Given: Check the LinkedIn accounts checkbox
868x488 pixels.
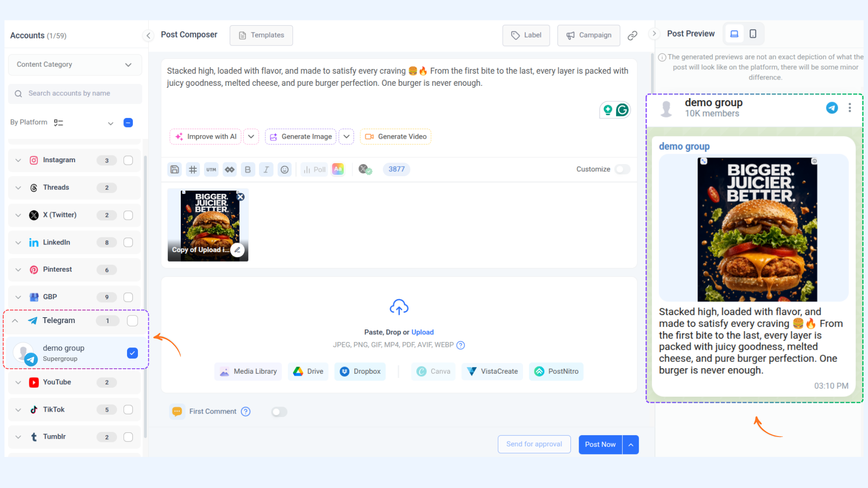Looking at the screenshot, I should [128, 243].
